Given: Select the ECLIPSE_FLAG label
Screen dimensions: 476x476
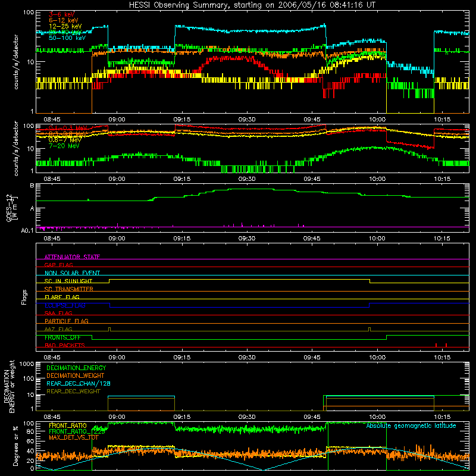Looking at the screenshot, I should (65, 305).
